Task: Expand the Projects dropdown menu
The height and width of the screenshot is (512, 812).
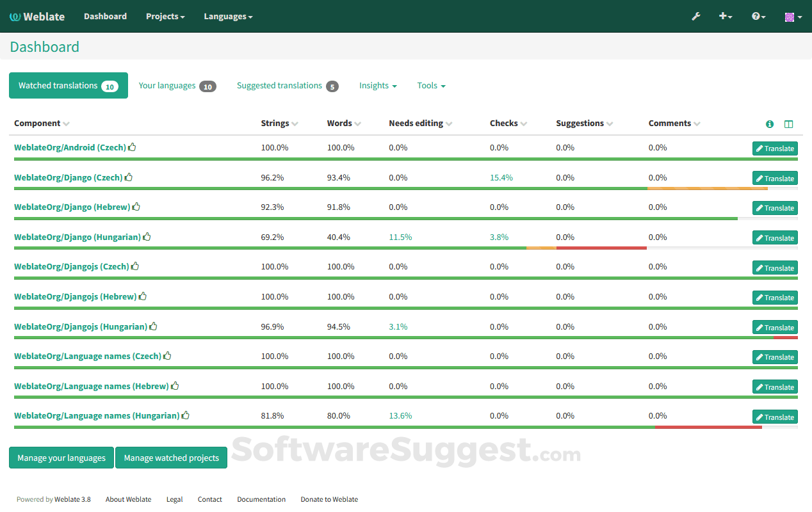Action: click(165, 16)
